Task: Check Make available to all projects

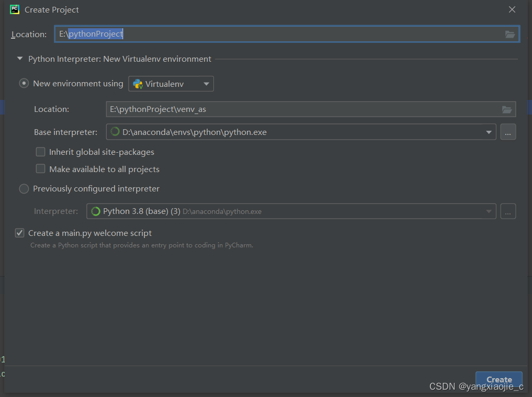Action: click(40, 168)
